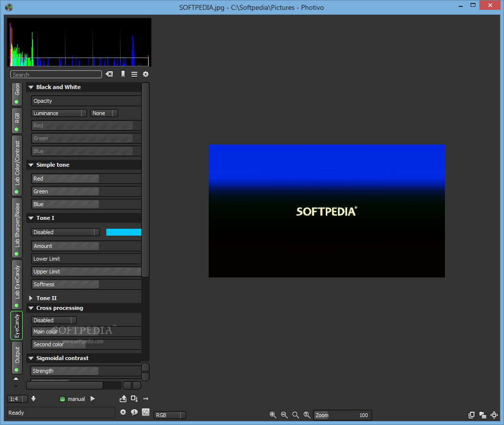Viewport: 504px width, 425px height.
Task: Expand the Tone II section
Action: (x=31, y=298)
